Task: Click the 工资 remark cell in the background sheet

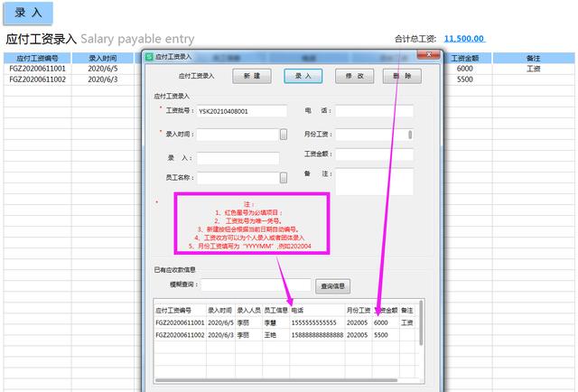Action: [x=534, y=69]
